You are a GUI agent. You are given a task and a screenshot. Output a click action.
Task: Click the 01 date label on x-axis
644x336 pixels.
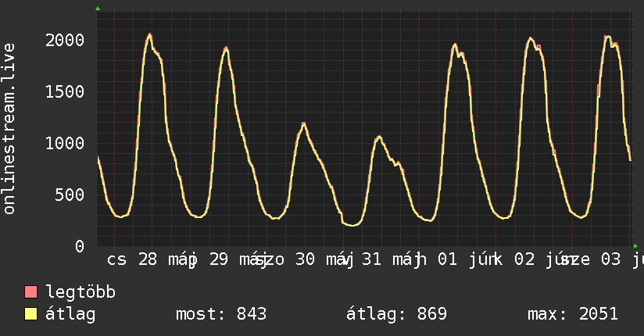click(x=447, y=259)
